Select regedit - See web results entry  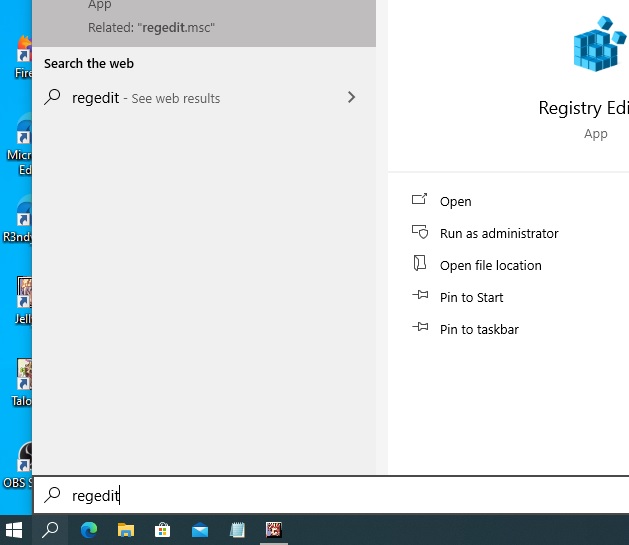tap(204, 97)
